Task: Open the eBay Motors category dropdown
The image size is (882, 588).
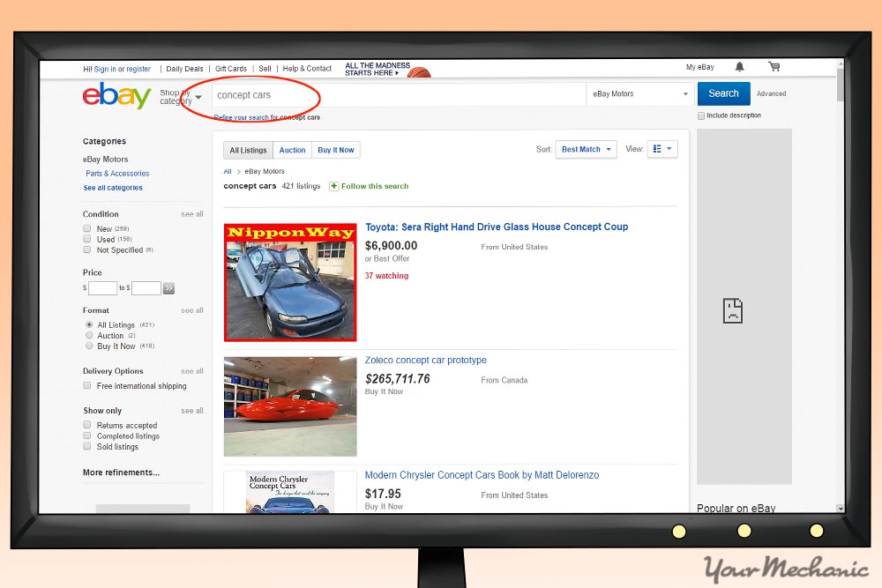Action: (x=640, y=93)
